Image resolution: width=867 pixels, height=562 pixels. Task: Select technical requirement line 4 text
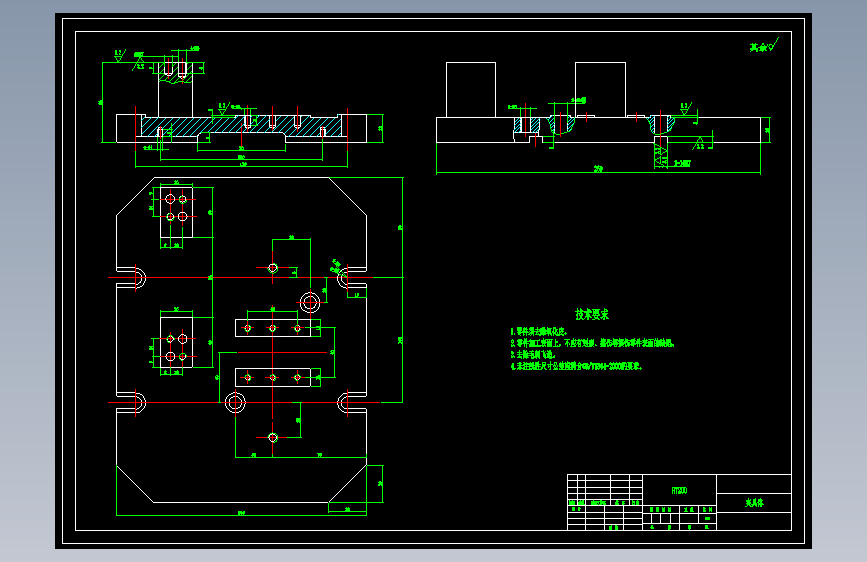tap(576, 366)
